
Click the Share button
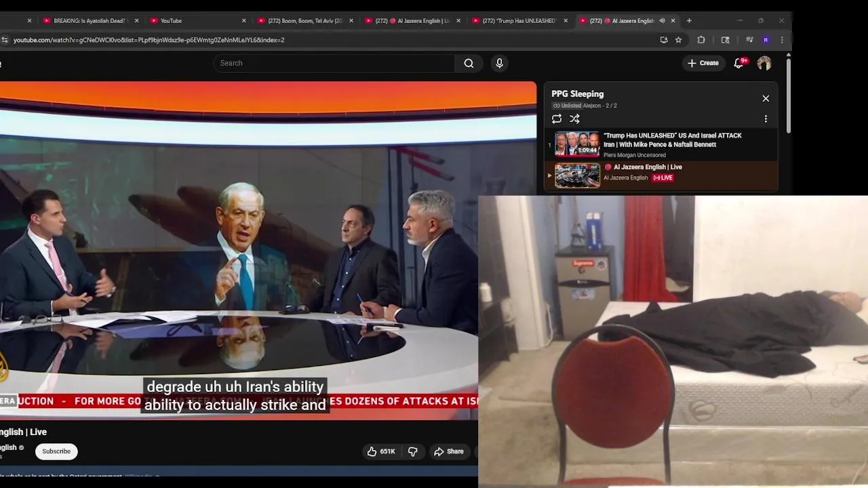point(448,451)
